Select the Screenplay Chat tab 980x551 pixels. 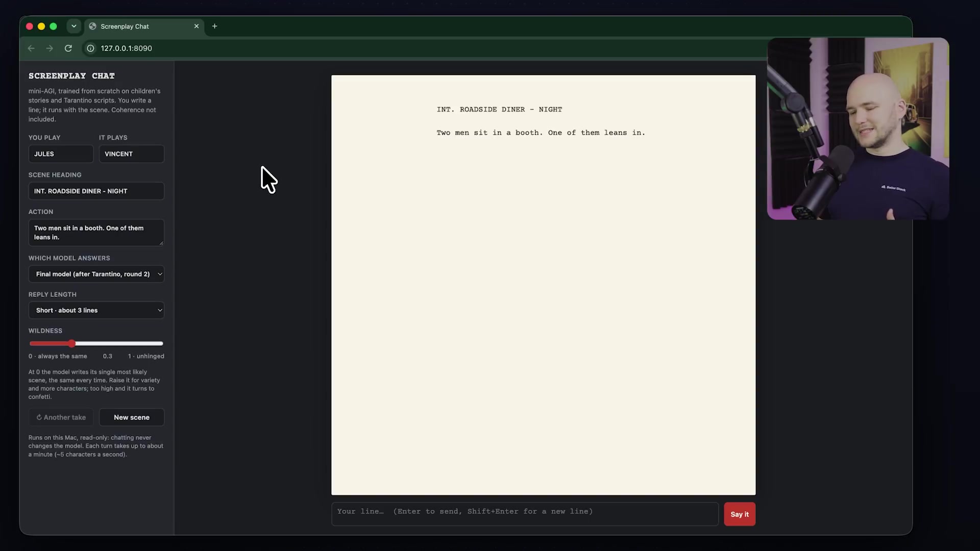pyautogui.click(x=144, y=27)
